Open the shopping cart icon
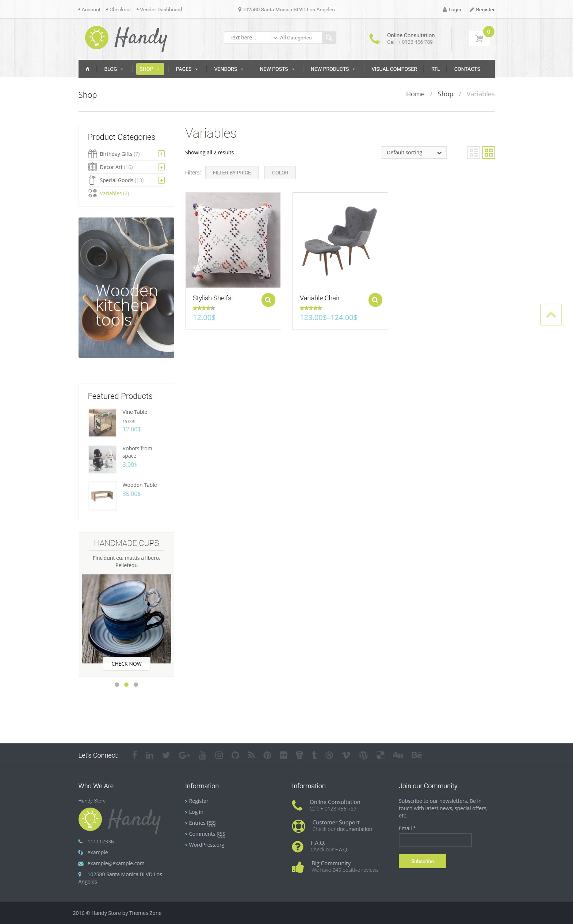This screenshot has height=924, width=573. [479, 38]
